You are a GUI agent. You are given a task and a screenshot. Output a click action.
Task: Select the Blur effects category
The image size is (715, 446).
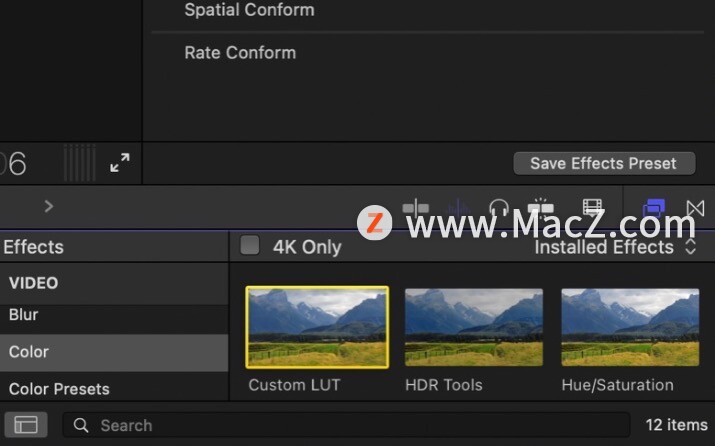coord(114,315)
